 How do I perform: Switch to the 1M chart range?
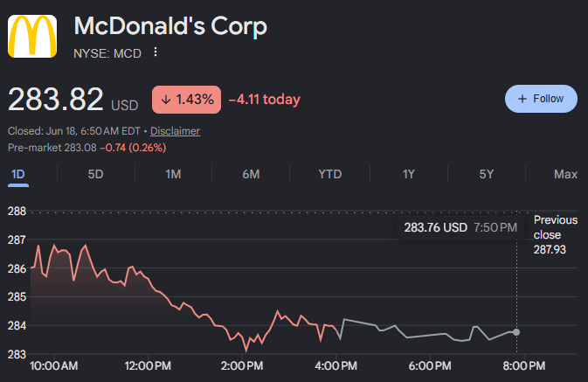tap(173, 175)
